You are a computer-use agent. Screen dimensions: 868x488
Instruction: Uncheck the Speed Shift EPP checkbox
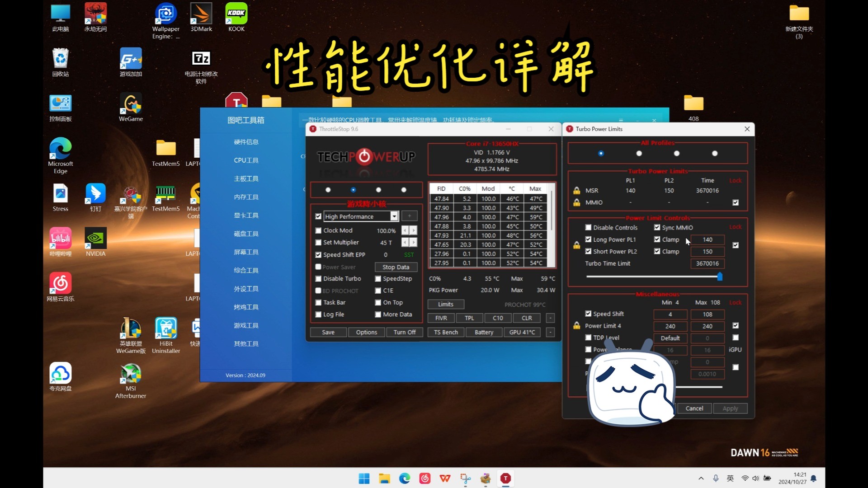click(x=318, y=255)
